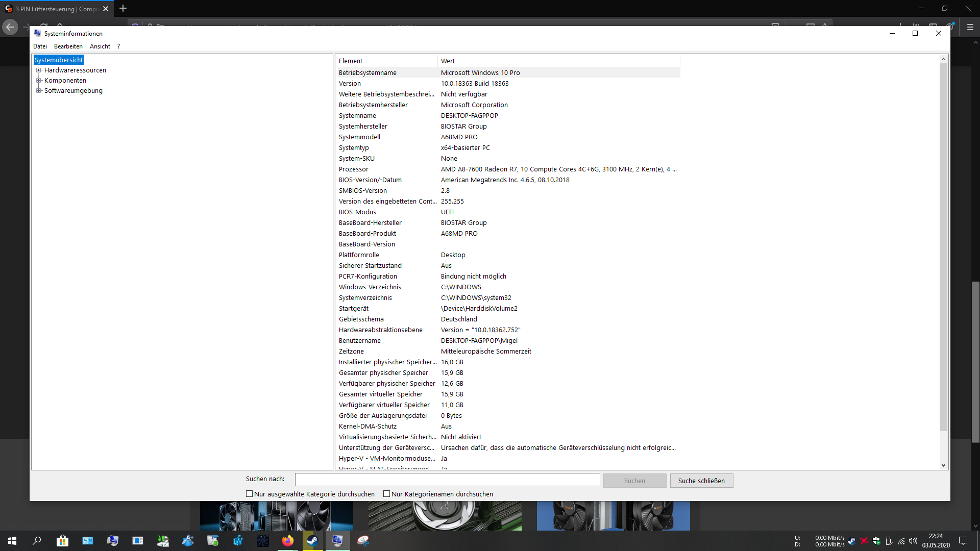Click scroll-up arrow of details list
980x551 pixels.
(943, 60)
